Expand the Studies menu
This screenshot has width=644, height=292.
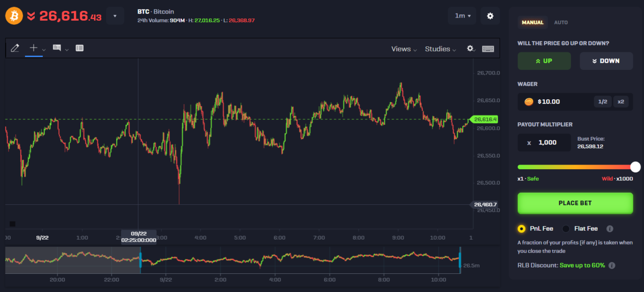click(437, 49)
